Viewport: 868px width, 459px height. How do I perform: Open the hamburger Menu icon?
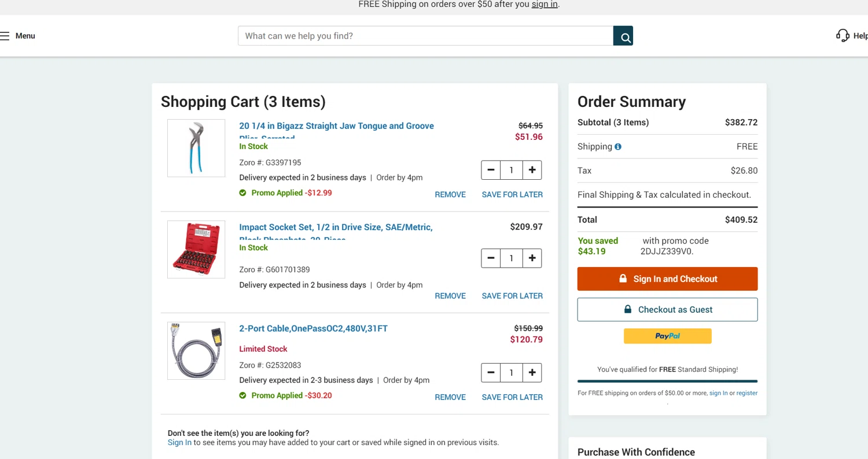5,36
